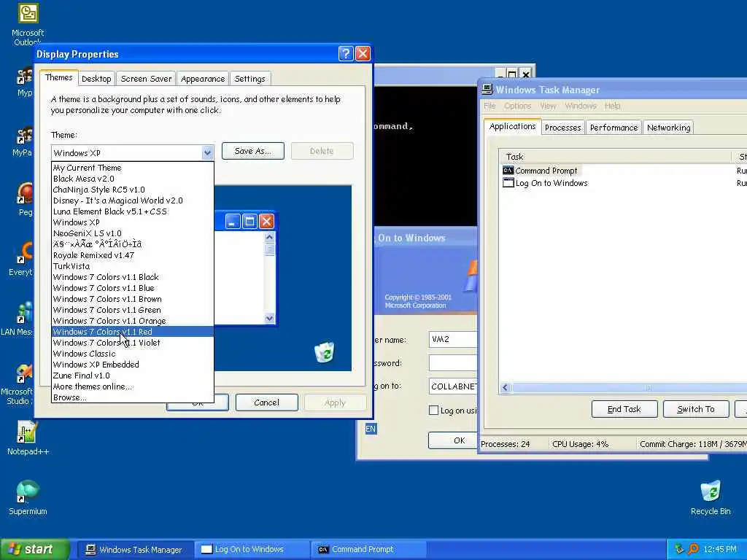The width and height of the screenshot is (747, 560).
Task: Choose NeoGeniX LS v1.0 theme
Action: click(x=133, y=233)
